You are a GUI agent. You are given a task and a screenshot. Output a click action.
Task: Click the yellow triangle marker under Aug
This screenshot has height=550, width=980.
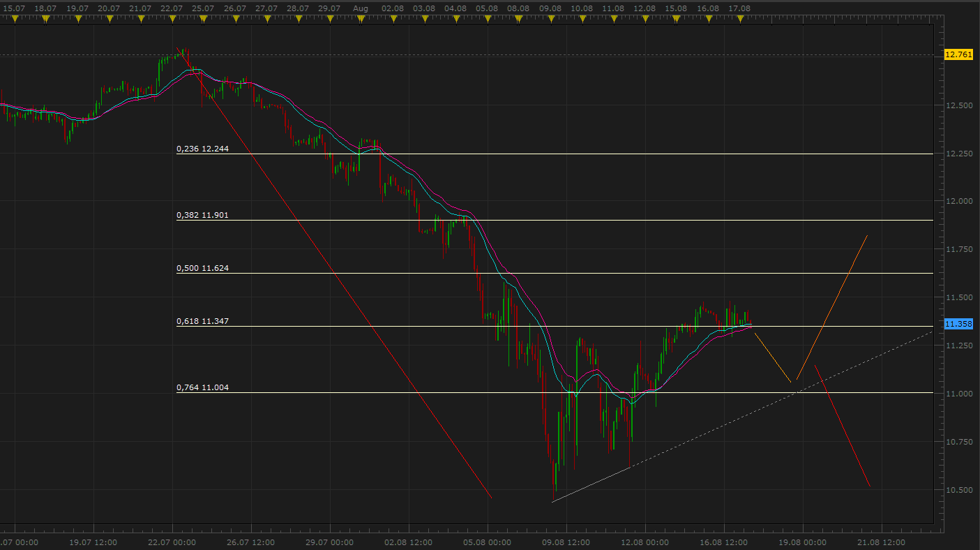[x=361, y=20]
